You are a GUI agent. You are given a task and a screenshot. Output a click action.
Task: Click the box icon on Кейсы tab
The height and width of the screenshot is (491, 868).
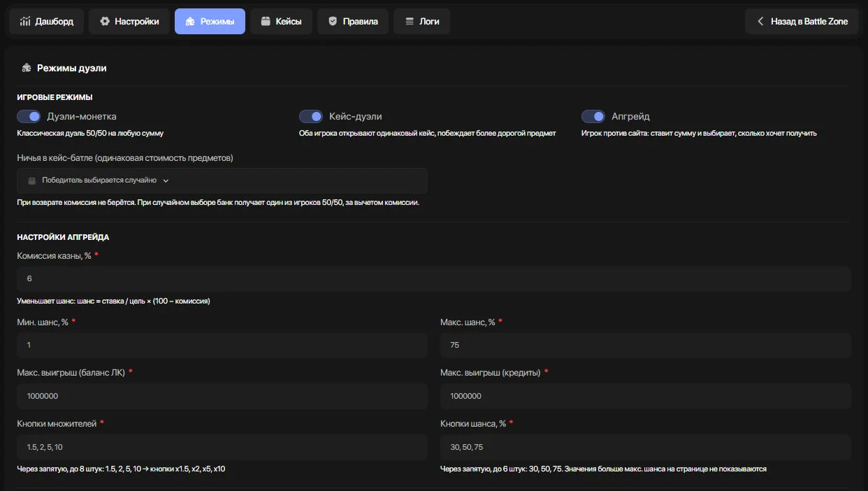point(266,22)
